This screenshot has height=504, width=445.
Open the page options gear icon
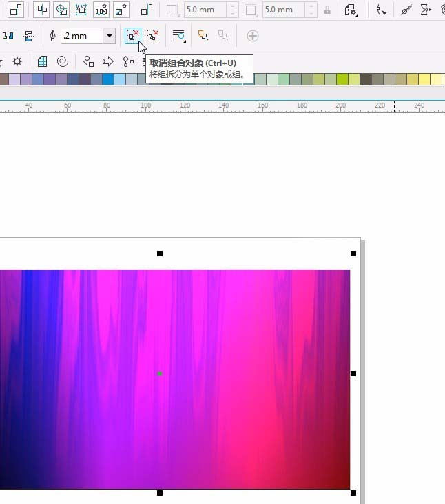[x=351, y=10]
